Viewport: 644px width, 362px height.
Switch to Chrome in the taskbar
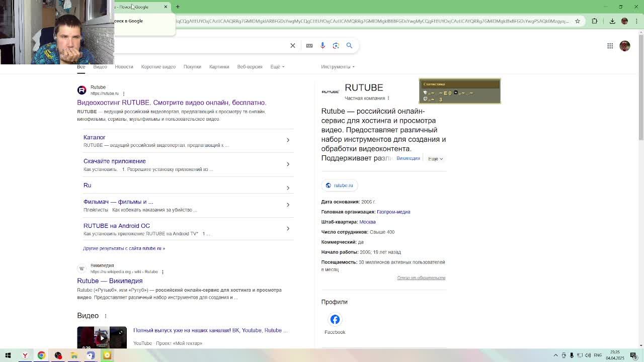coord(41,355)
